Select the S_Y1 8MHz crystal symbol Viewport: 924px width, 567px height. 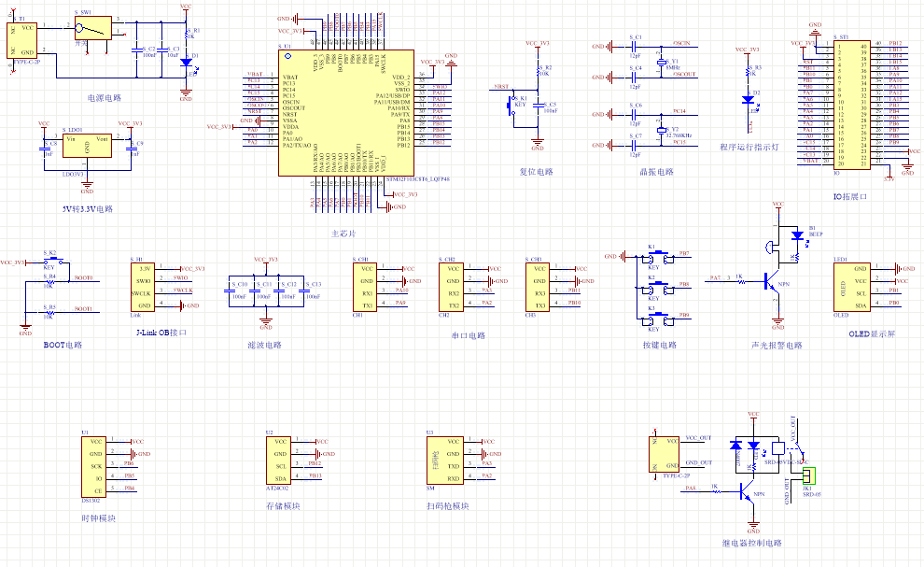[661, 62]
